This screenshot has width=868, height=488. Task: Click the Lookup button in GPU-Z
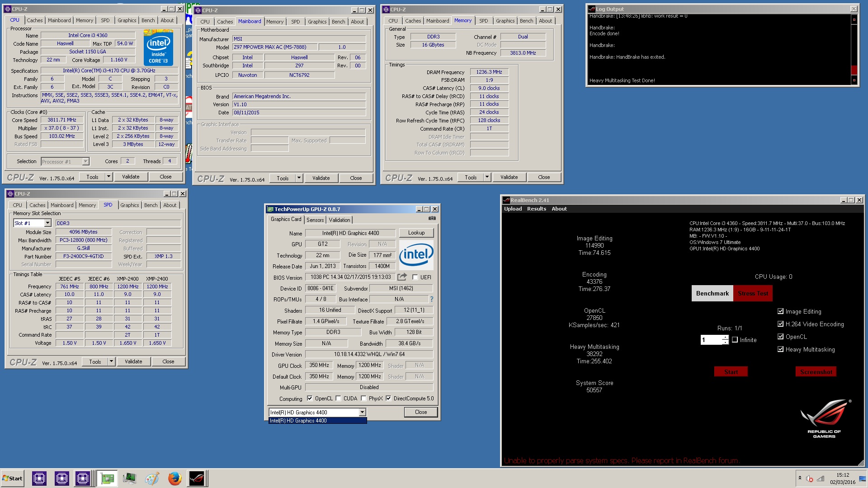coord(416,233)
